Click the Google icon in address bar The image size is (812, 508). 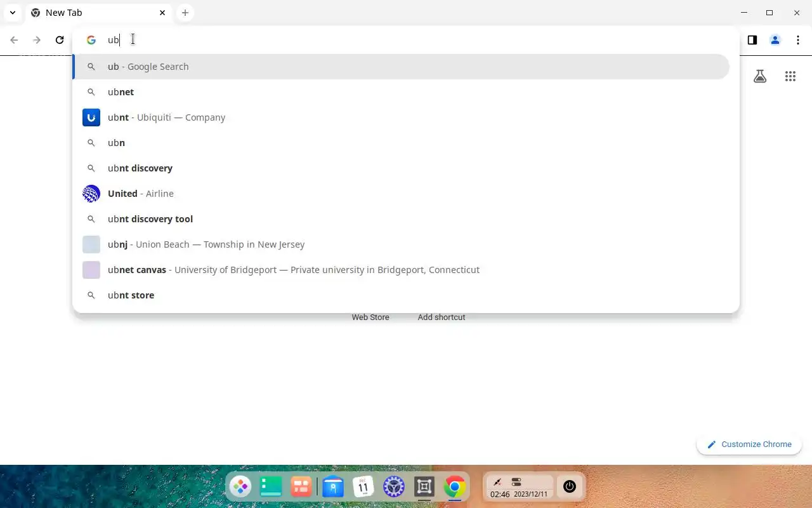[x=91, y=40]
